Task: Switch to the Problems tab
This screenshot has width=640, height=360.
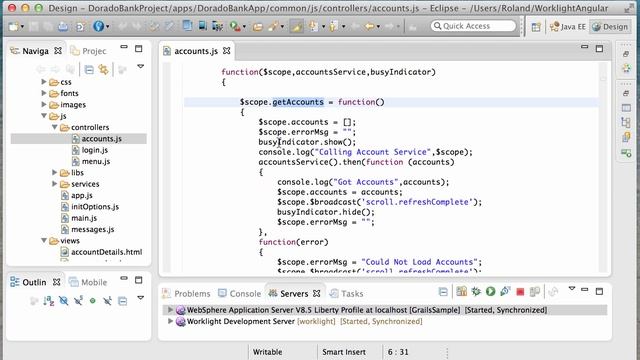Action: point(186,293)
